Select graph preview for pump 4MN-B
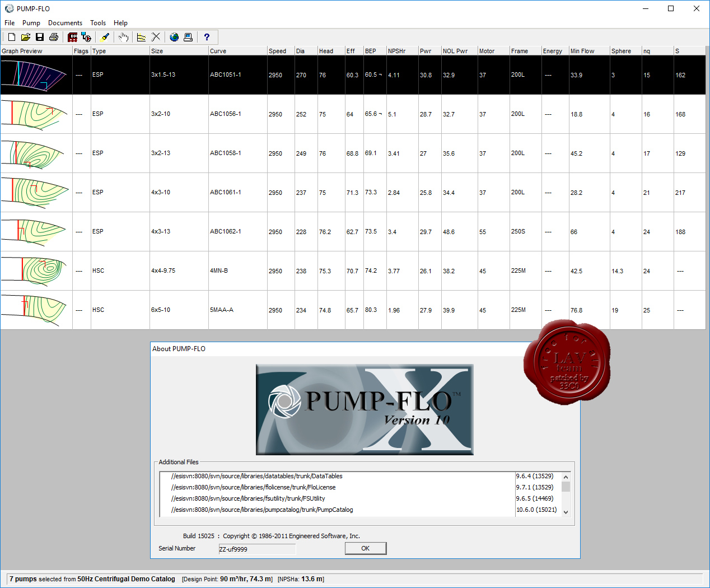 pyautogui.click(x=36, y=271)
